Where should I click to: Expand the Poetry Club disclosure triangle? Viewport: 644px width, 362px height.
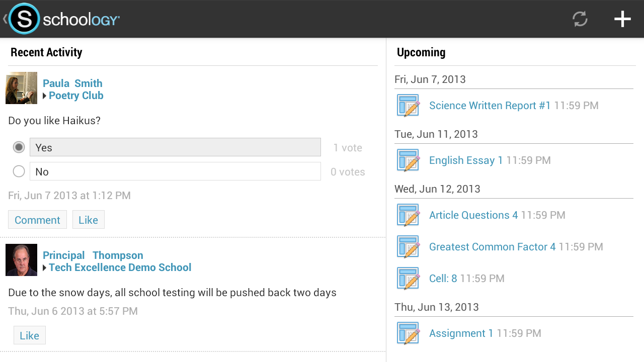(45, 96)
